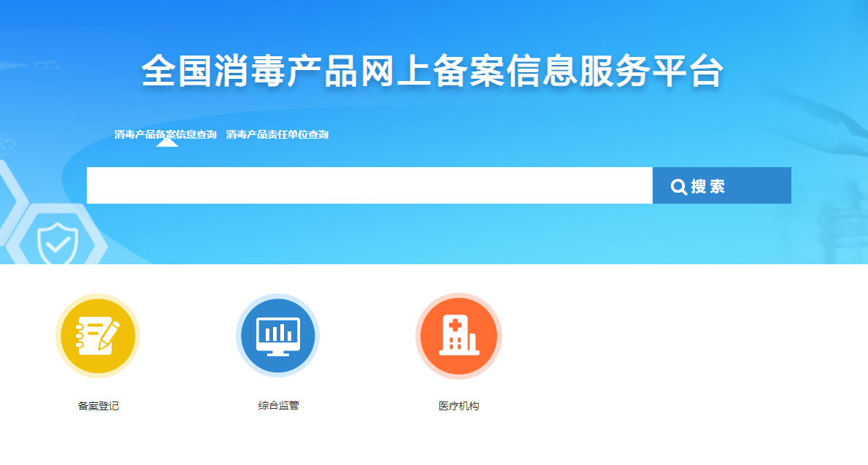
Task: Click the 综合监管 text label
Action: (278, 405)
